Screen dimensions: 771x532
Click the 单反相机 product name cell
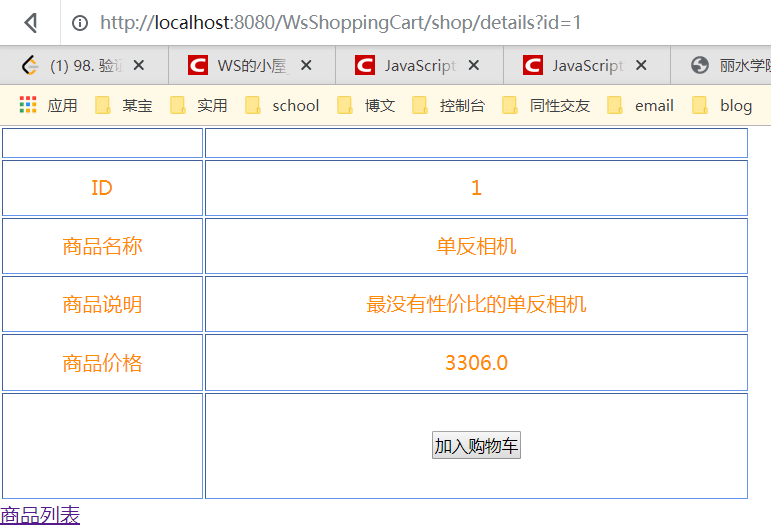click(476, 246)
